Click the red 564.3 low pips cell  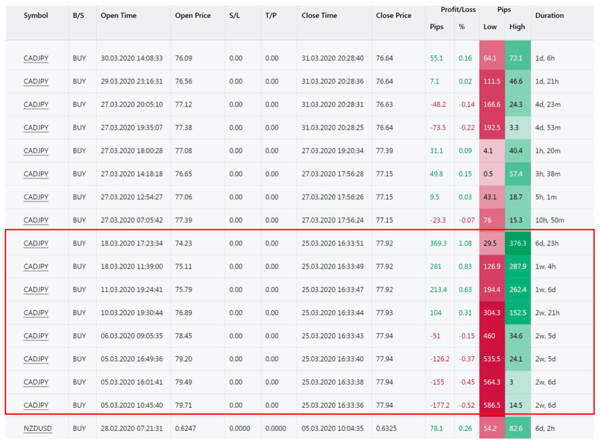tap(490, 382)
